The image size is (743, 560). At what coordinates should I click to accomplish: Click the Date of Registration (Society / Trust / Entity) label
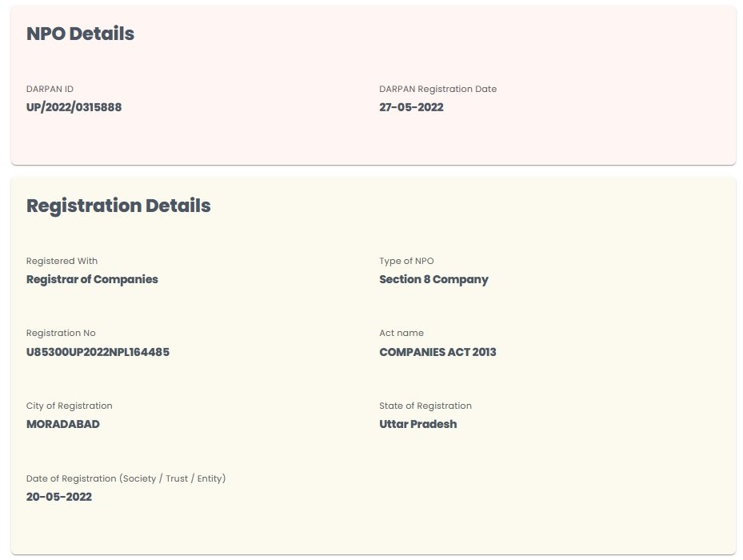click(x=126, y=478)
